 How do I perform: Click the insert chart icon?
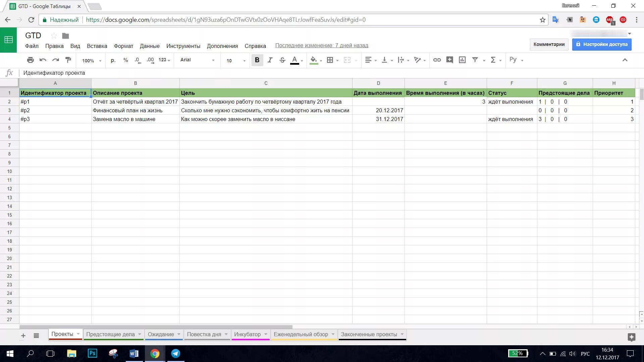tap(462, 60)
